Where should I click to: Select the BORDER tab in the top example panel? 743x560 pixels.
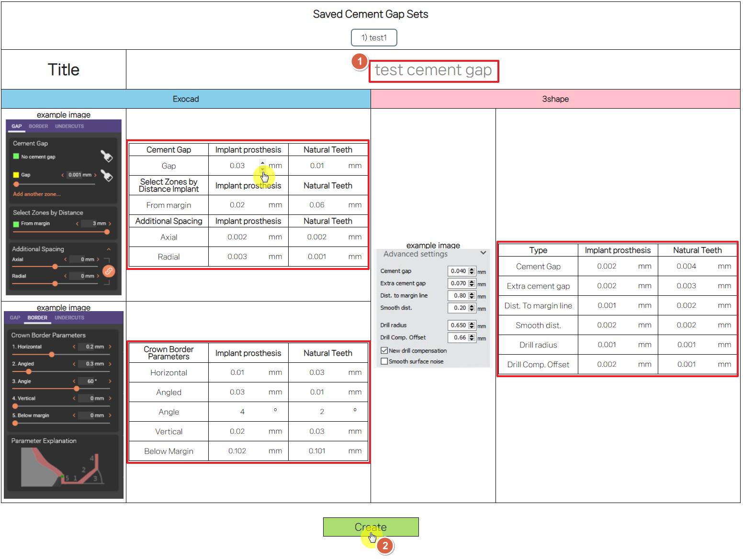[x=38, y=126]
